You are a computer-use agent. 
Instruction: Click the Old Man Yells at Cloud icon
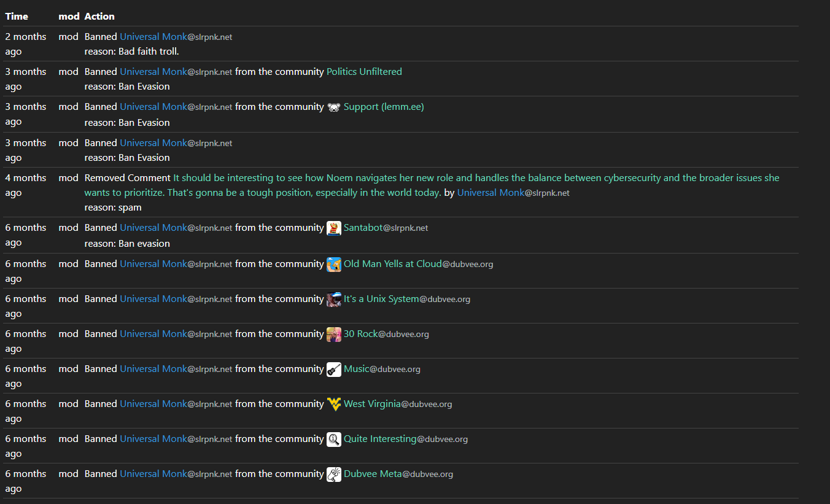point(334,264)
